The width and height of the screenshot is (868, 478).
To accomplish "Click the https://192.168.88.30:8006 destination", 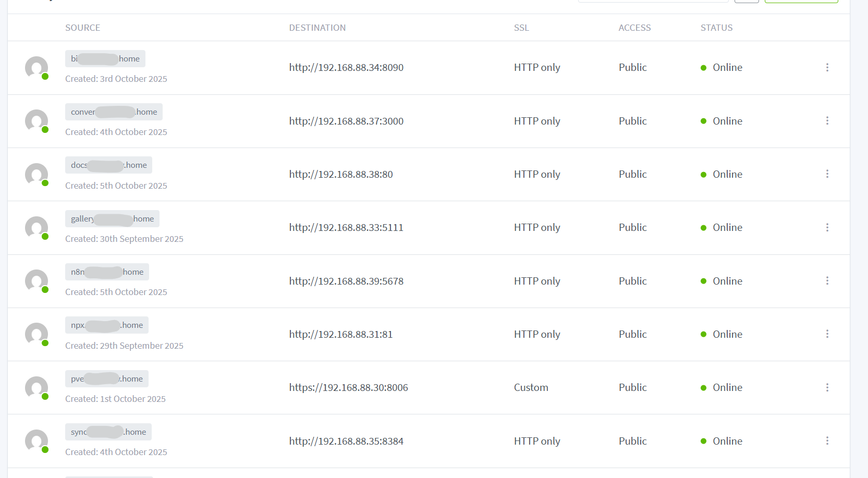I will (348, 387).
